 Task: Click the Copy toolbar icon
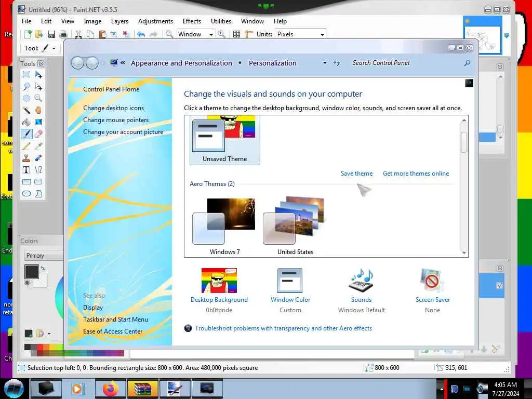(x=90, y=34)
